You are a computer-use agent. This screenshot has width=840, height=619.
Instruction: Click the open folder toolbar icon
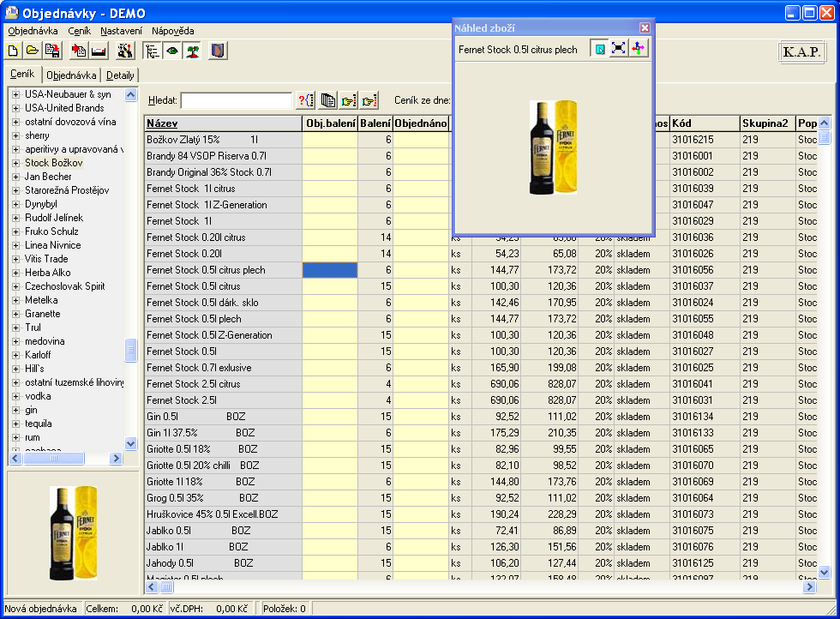click(x=32, y=51)
